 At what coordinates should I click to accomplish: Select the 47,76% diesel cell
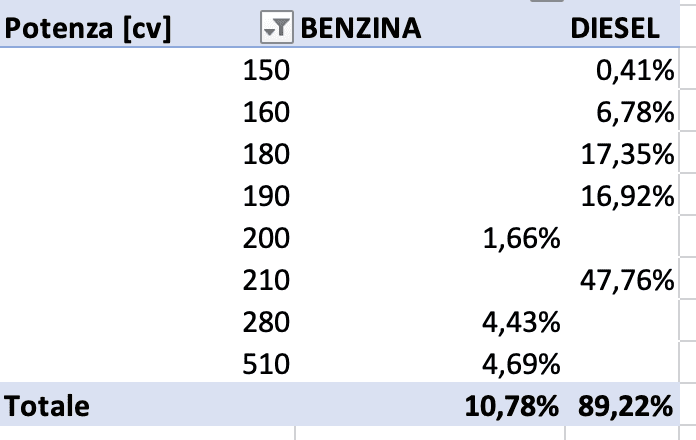pos(627,281)
